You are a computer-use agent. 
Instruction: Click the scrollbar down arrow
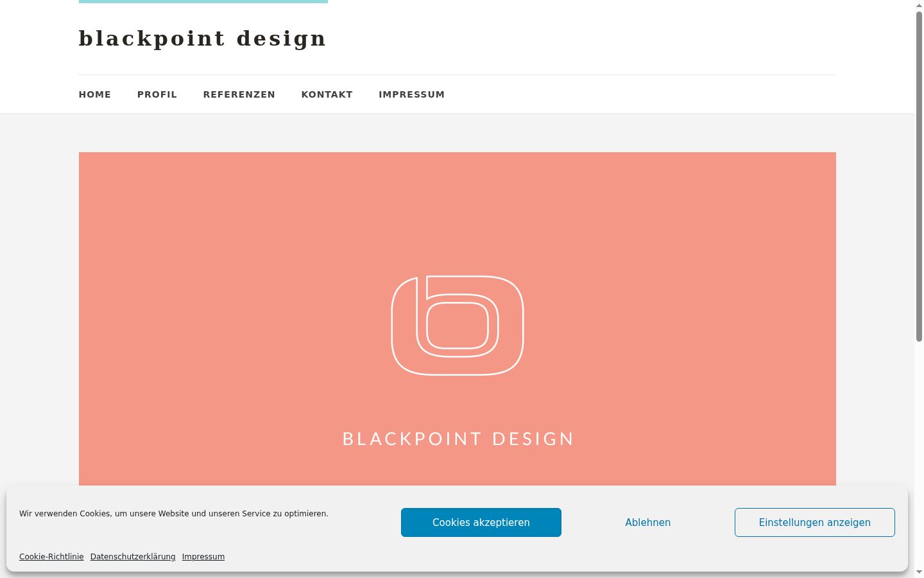pos(919,572)
